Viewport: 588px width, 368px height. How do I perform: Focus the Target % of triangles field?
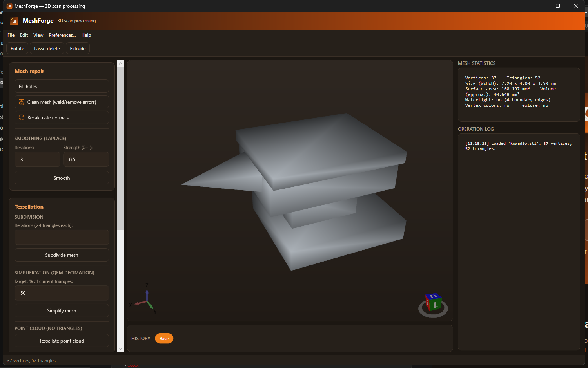(62, 293)
